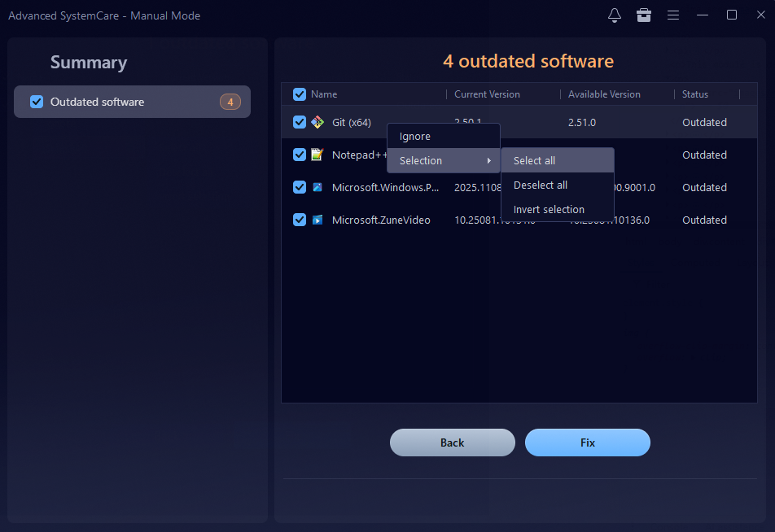Expand the Selection submenu arrow
Viewport: 775px width, 532px height.
[488, 161]
